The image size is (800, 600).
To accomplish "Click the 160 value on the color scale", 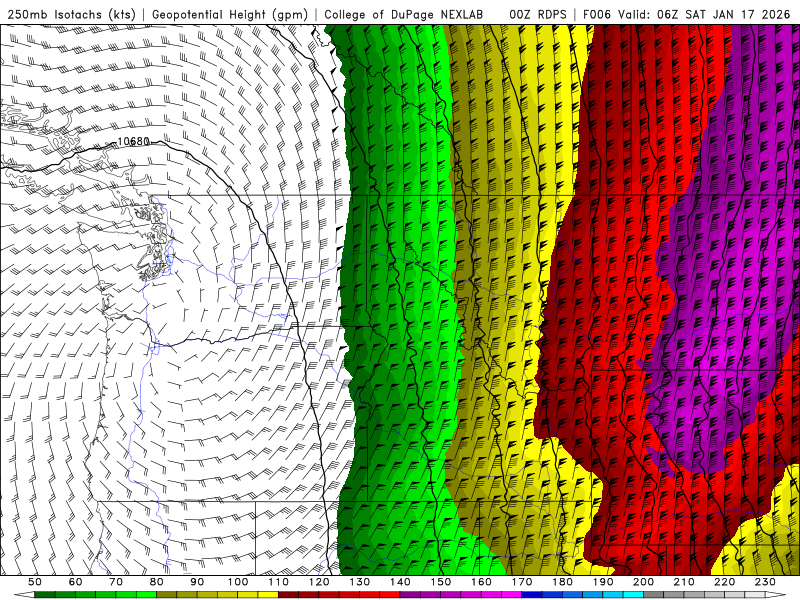I will coord(481,582).
